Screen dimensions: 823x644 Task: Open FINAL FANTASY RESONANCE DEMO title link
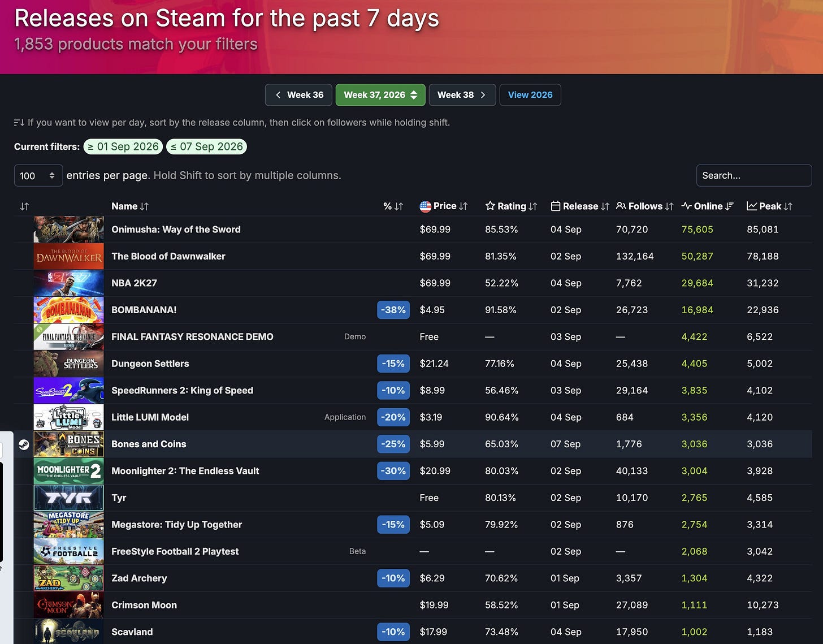tap(192, 337)
